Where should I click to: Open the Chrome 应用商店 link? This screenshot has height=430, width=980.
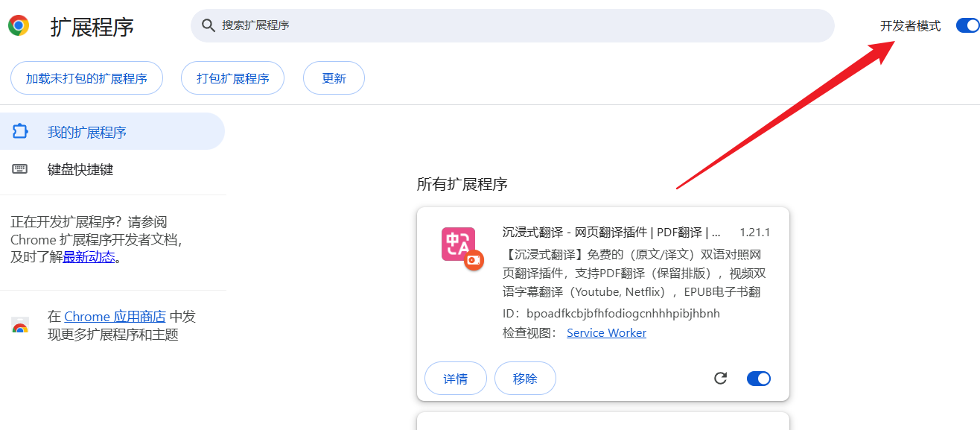click(x=115, y=317)
